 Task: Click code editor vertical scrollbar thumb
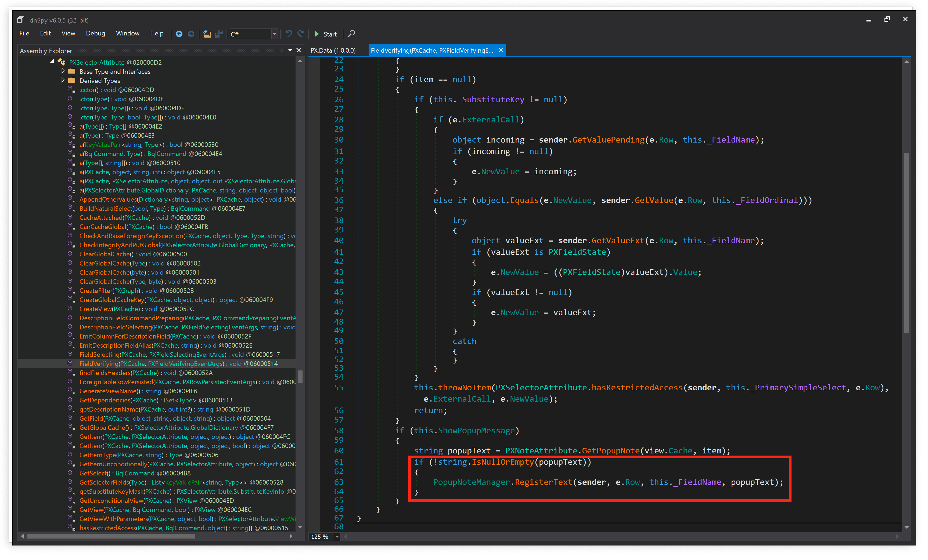coord(907,242)
